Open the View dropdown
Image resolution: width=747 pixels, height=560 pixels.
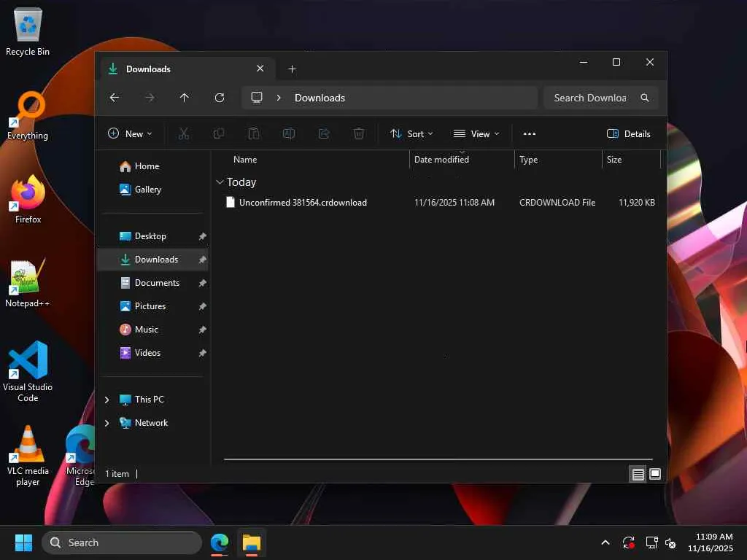coord(476,134)
